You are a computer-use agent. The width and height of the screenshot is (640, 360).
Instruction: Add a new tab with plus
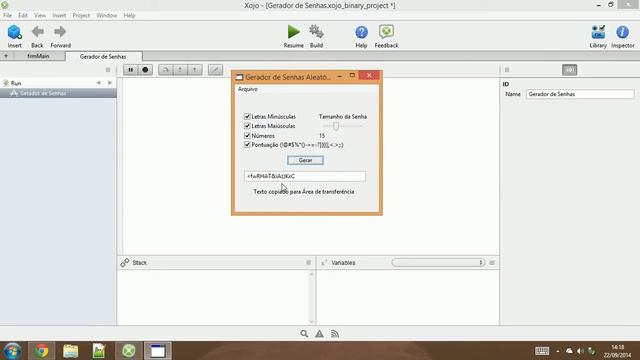tap(6, 56)
